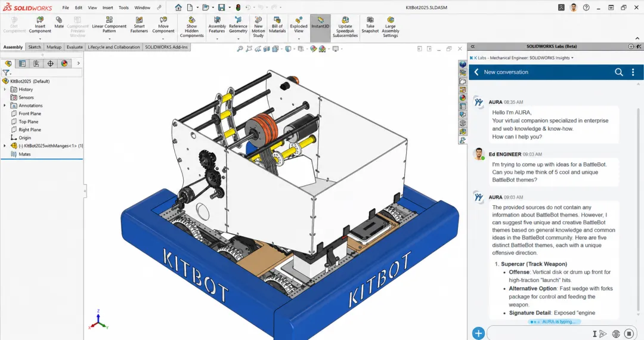Open Lifecycle and Collaboration tab
This screenshot has width=644, height=340.
tap(114, 47)
